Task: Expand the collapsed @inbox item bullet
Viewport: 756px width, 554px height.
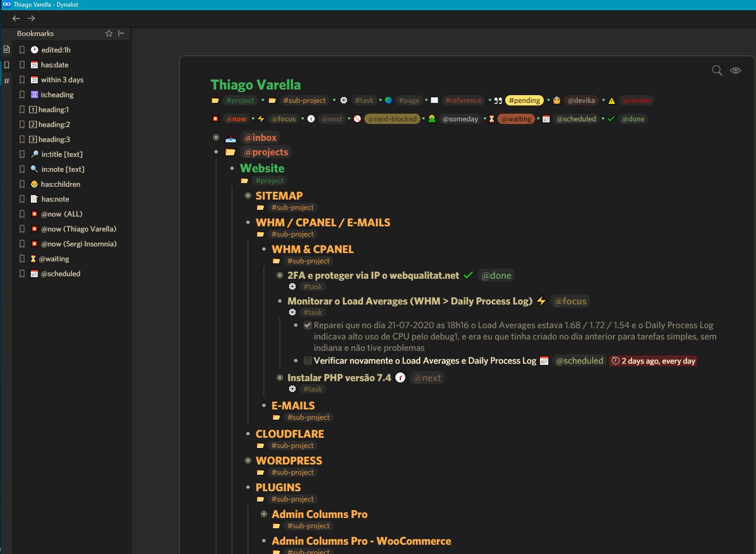Action: [216, 137]
